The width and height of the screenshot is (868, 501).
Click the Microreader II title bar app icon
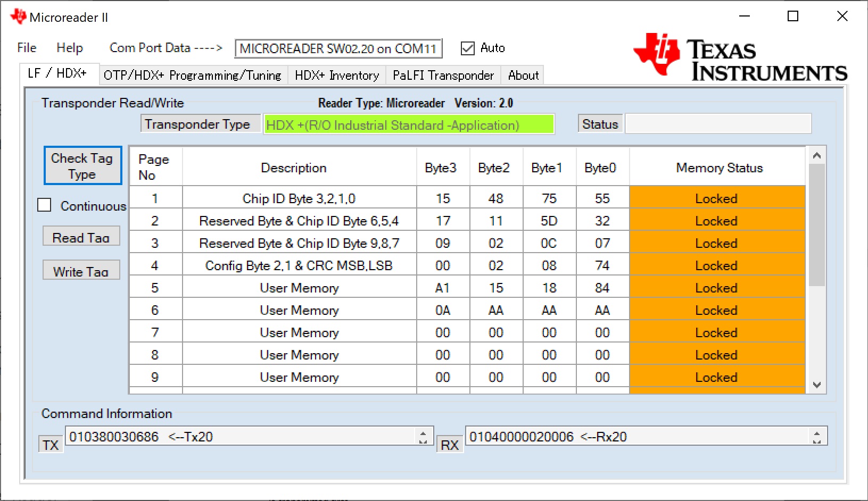(x=18, y=16)
